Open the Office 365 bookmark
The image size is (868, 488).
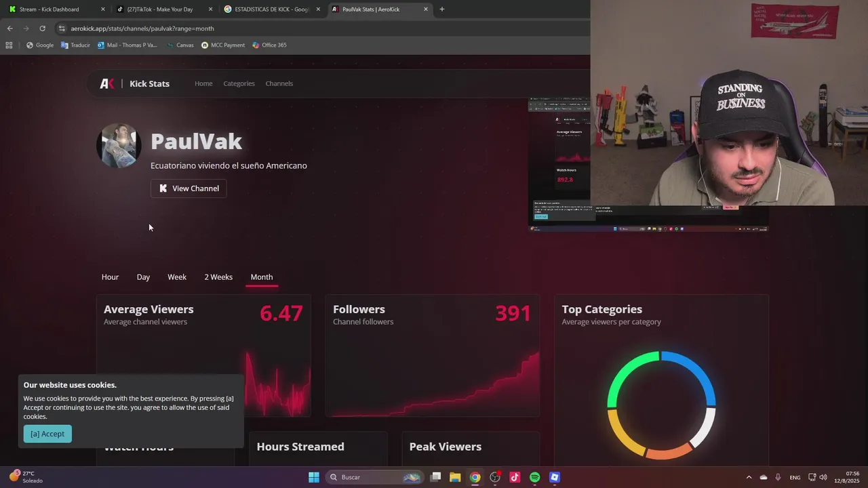click(x=269, y=45)
